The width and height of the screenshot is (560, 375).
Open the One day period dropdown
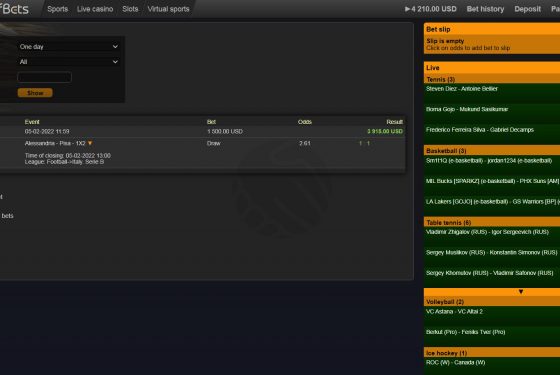[x=68, y=46]
